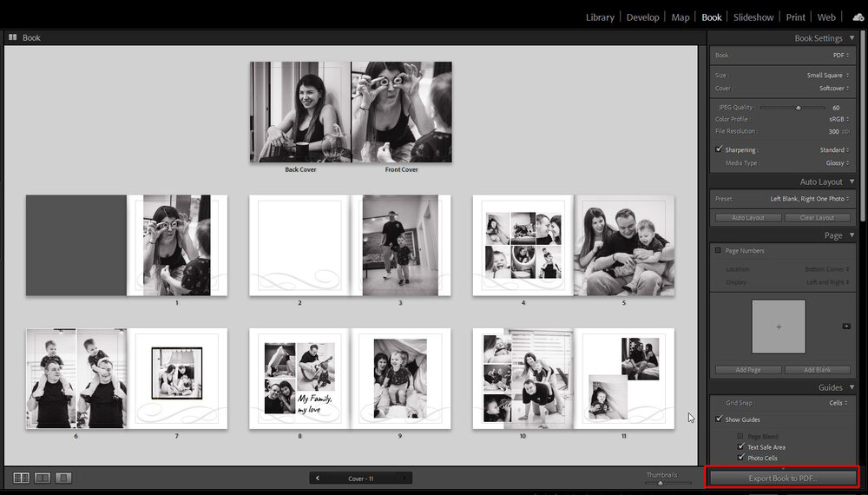Select the Back Cover page
This screenshot has width=868, height=495.
300,112
